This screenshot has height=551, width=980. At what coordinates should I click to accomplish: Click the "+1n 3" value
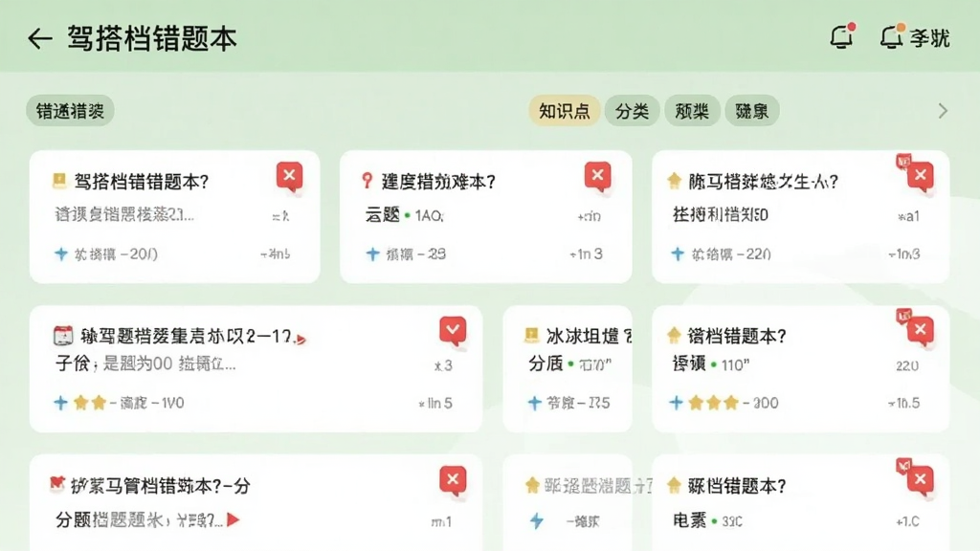tap(587, 254)
